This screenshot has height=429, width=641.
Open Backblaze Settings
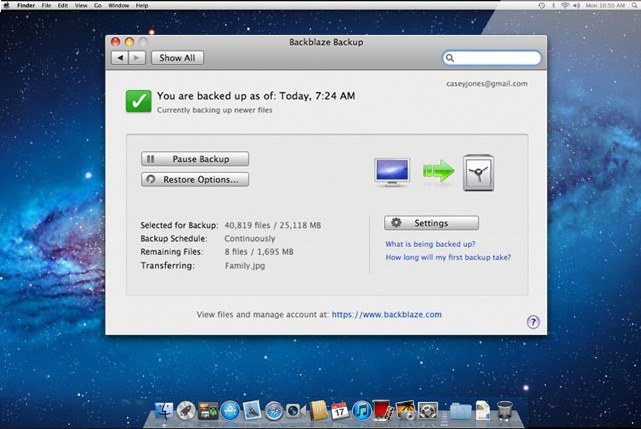tap(431, 223)
